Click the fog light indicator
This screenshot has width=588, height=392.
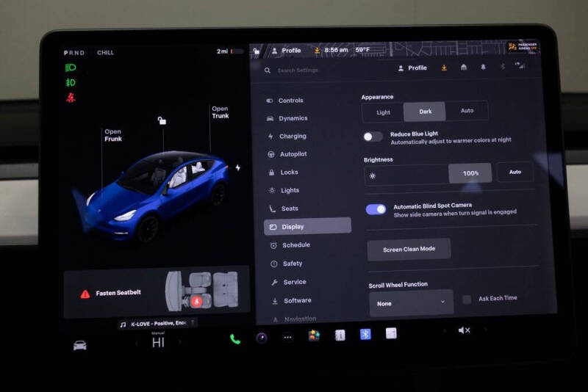coord(71,82)
